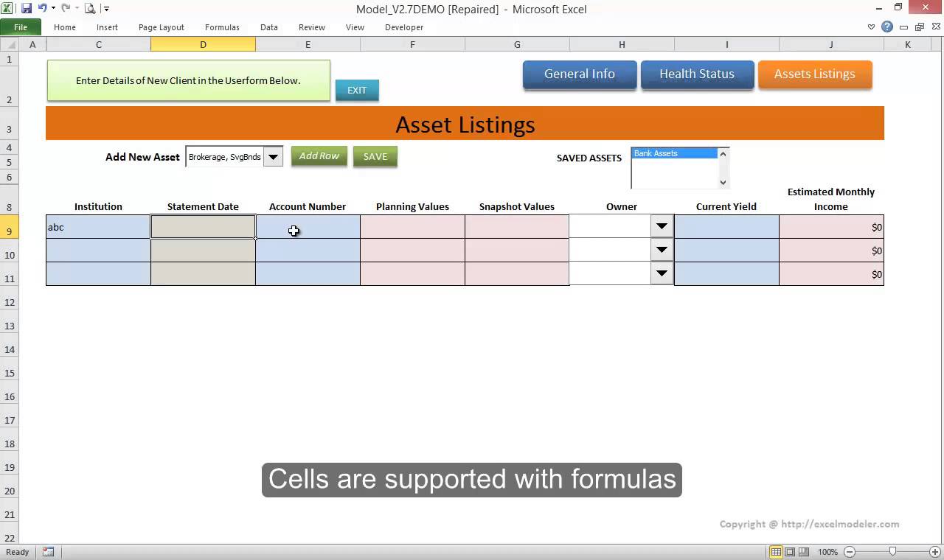The image size is (944, 560).
Task: Click the macro recording icon in status bar
Action: pos(48,552)
